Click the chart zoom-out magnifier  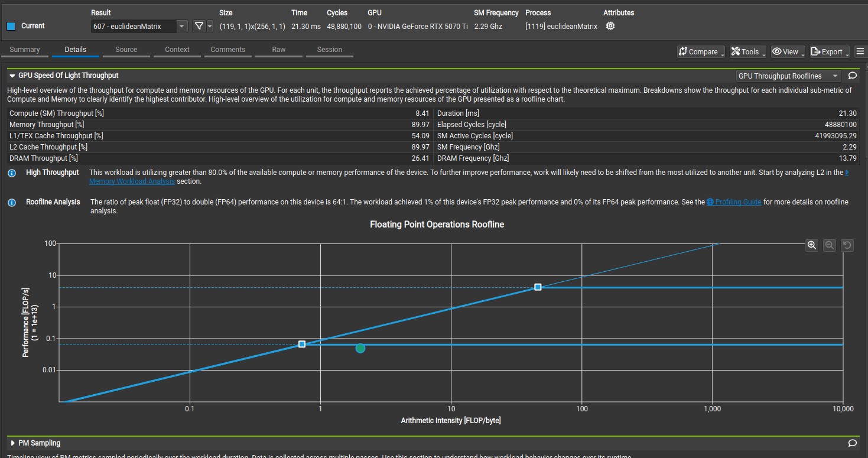(830, 245)
